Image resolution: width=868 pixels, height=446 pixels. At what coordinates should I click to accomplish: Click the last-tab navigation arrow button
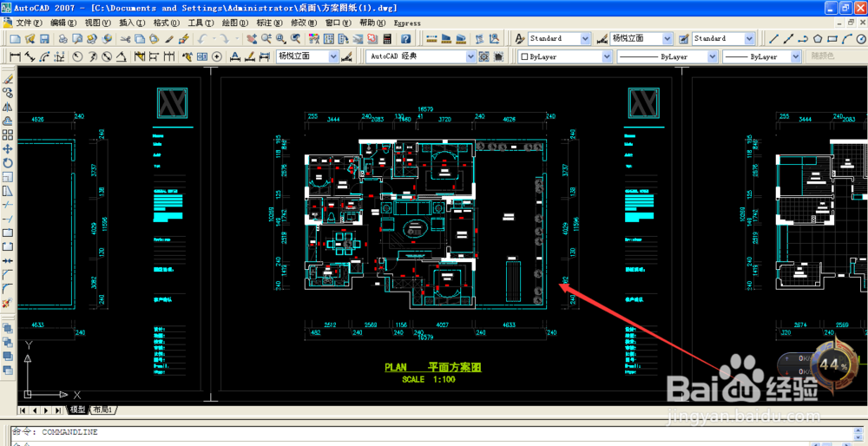(57, 410)
